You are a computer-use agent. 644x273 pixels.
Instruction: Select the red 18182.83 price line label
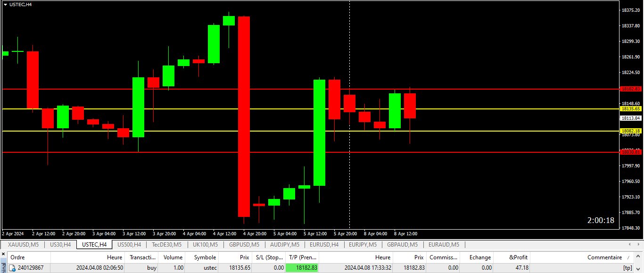[631, 89]
